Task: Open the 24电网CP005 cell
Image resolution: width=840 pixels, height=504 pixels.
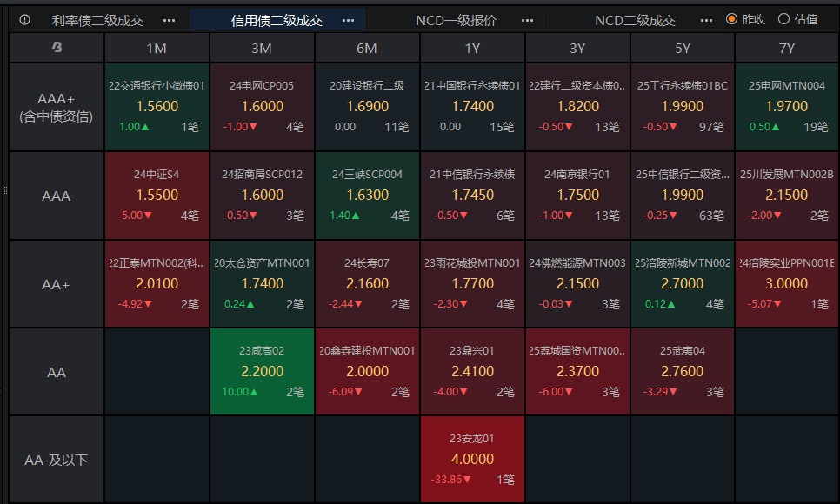Action: coord(262,107)
